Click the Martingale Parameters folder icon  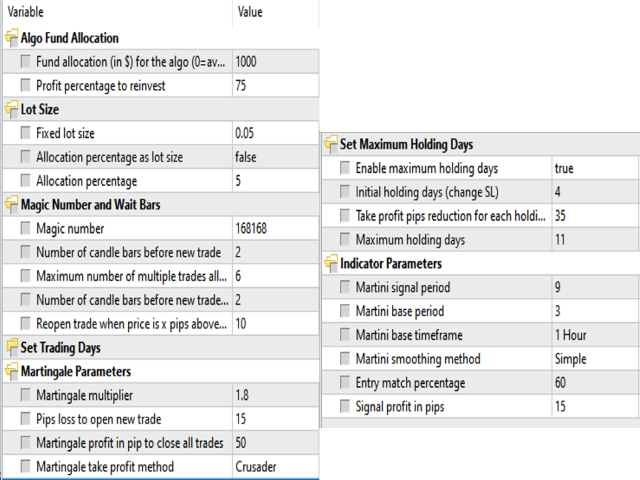11,371
